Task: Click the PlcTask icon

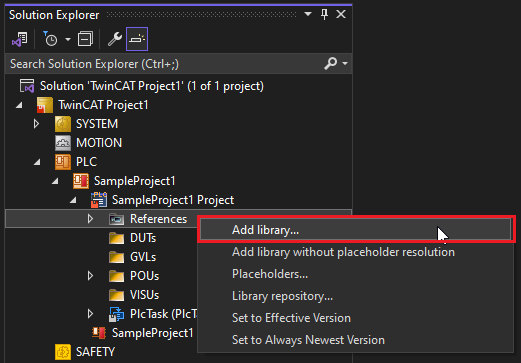Action: (117, 314)
